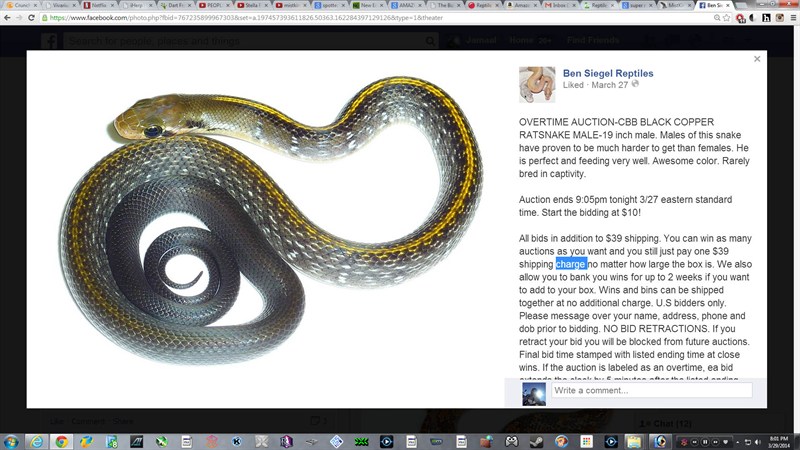Skip to next track in taskbar media toolbar
The height and width of the screenshot is (450, 800).
click(715, 442)
